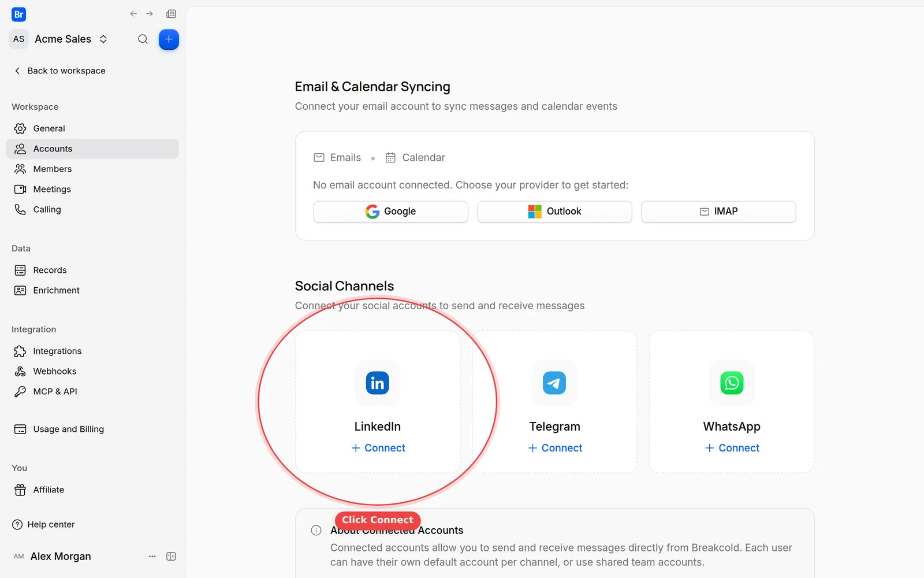The width and height of the screenshot is (924, 578).
Task: Open the Enrichment settings
Action: click(92, 290)
